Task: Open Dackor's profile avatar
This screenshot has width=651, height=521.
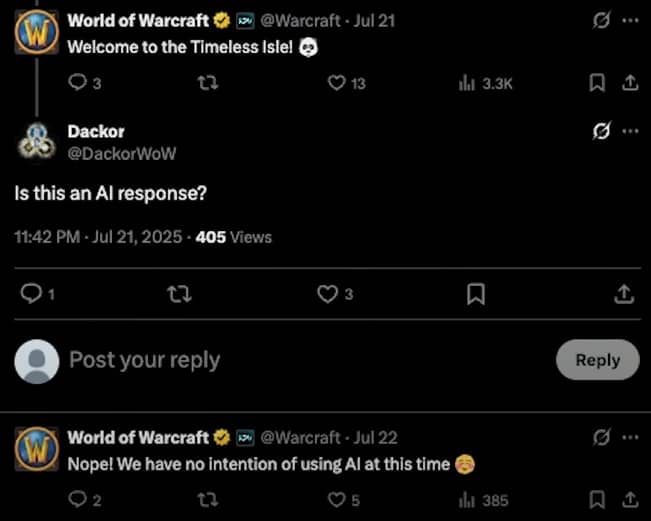Action: click(x=37, y=142)
